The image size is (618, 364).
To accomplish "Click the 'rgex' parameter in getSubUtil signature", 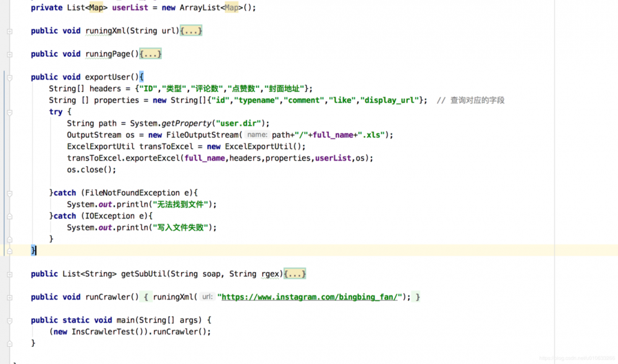I will [x=270, y=274].
